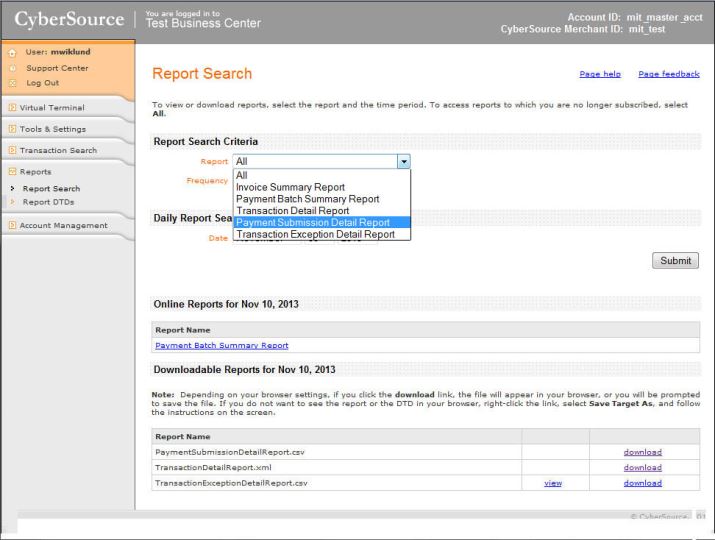715x540 pixels.
Task: Download PaymentSubmissionDetailReport.csv
Action: (x=642, y=452)
